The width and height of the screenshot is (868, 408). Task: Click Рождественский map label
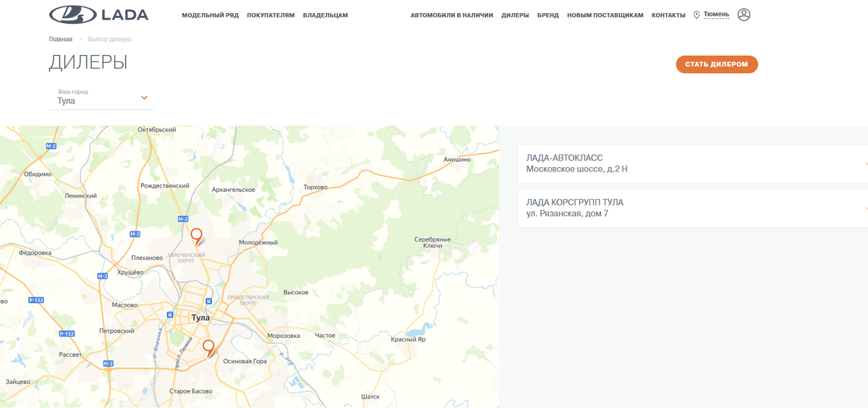(x=164, y=185)
